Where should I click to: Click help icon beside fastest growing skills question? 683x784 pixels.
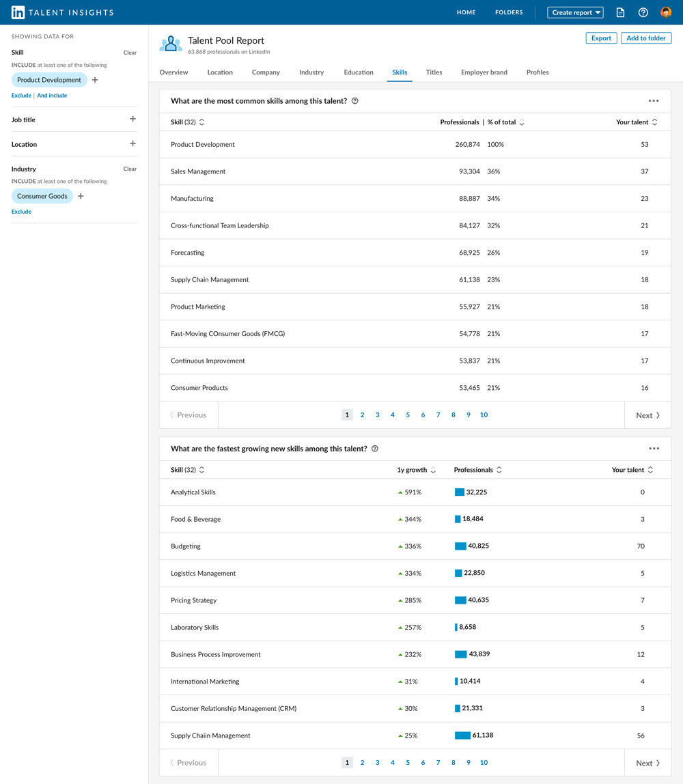374,449
